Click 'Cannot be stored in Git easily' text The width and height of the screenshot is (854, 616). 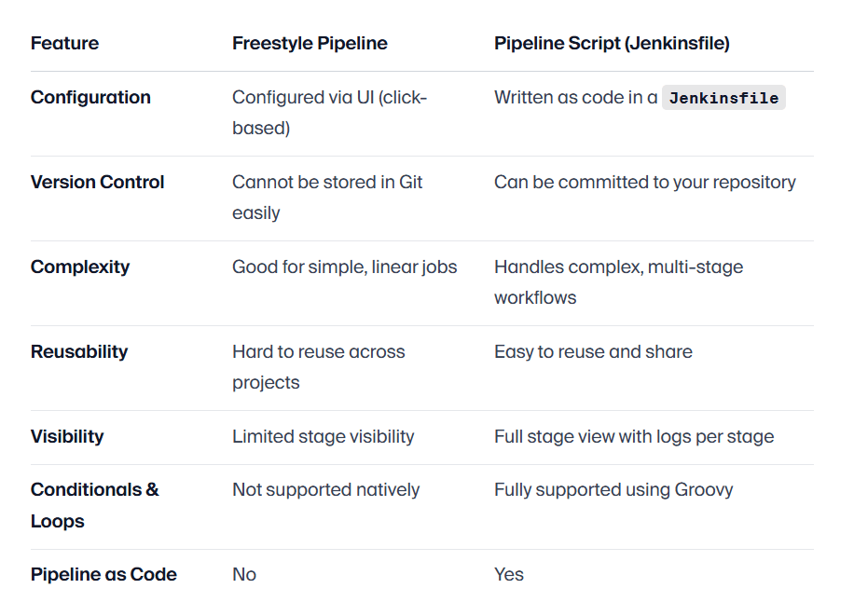coord(327,198)
